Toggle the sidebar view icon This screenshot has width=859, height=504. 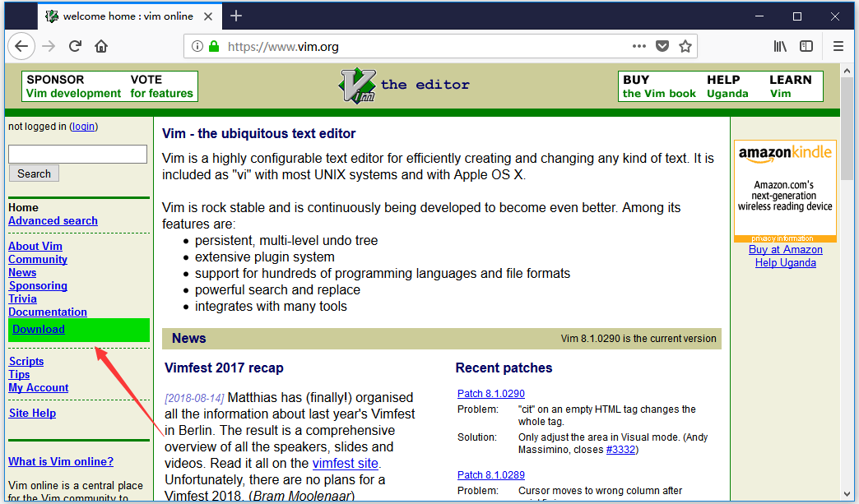coord(806,47)
